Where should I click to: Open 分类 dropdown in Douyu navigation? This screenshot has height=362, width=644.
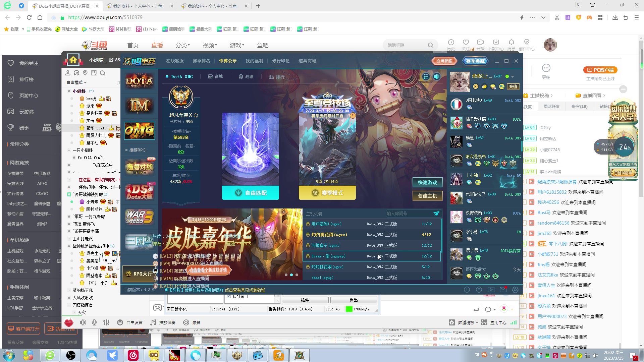pos(182,45)
